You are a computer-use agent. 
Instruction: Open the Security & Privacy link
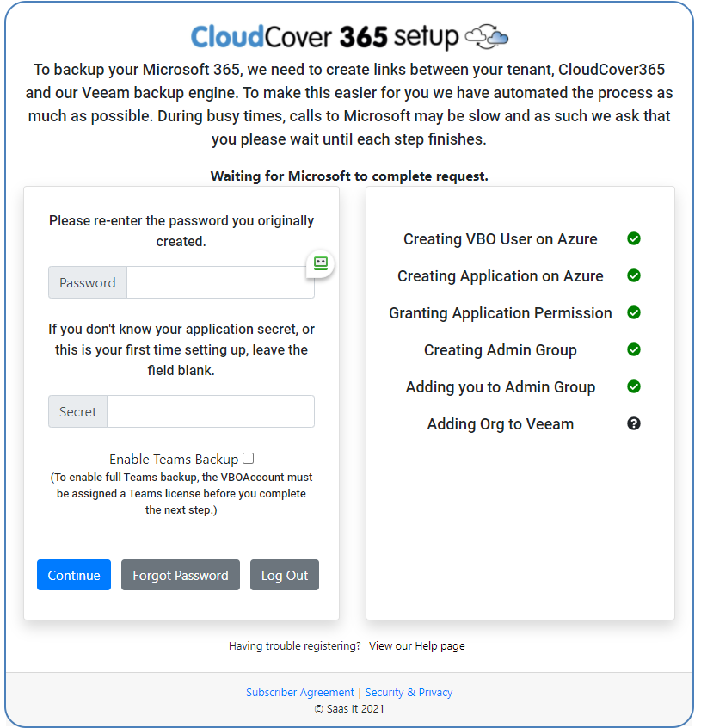tap(409, 692)
